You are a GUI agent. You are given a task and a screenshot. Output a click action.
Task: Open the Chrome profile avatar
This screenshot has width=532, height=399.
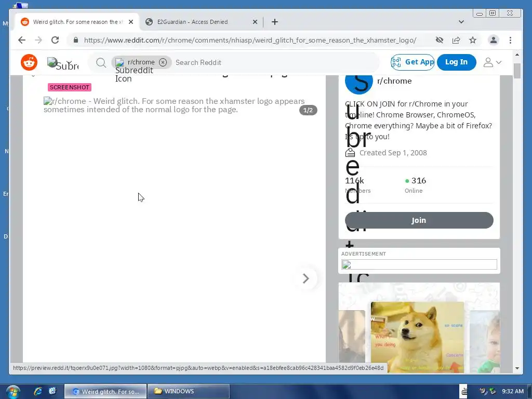(494, 40)
